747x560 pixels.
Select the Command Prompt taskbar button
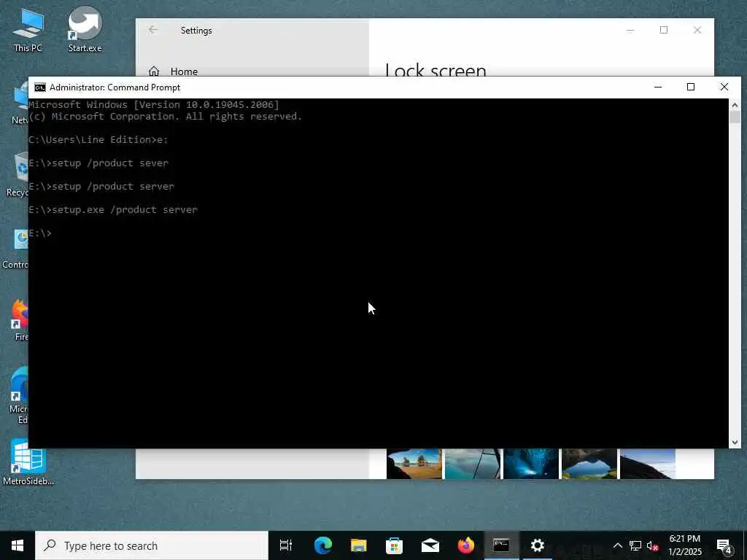pyautogui.click(x=501, y=545)
